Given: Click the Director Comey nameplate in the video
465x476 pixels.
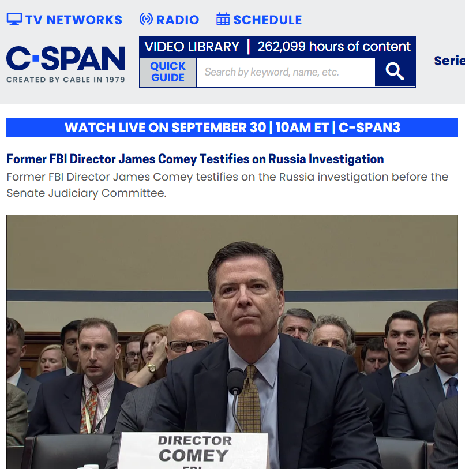Looking at the screenshot, I should click(193, 450).
